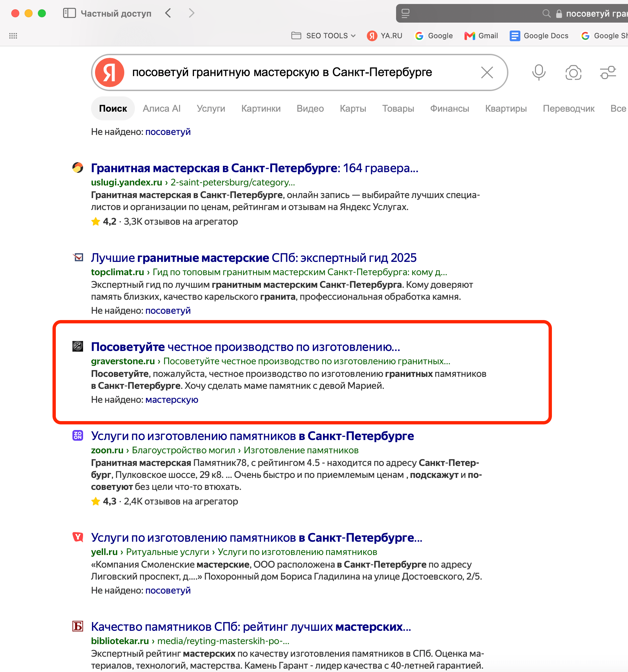
Task: Click the magnifier icon in the address bar
Action: tap(546, 14)
